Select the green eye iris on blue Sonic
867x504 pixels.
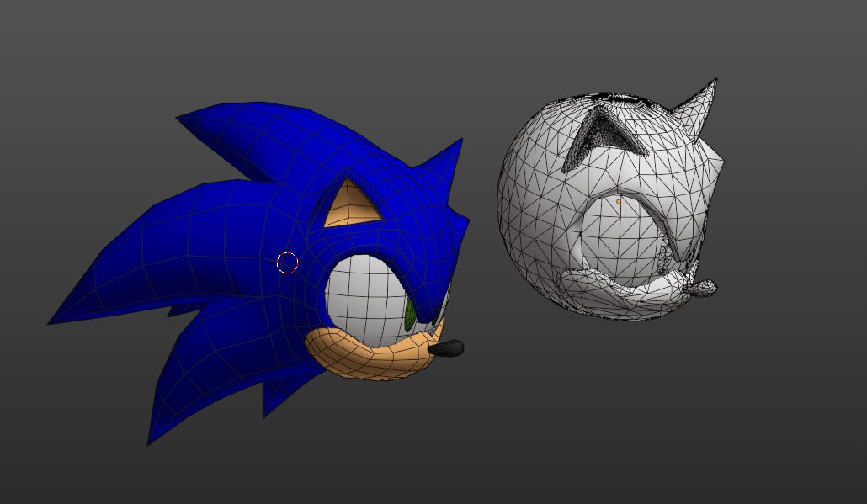(410, 315)
